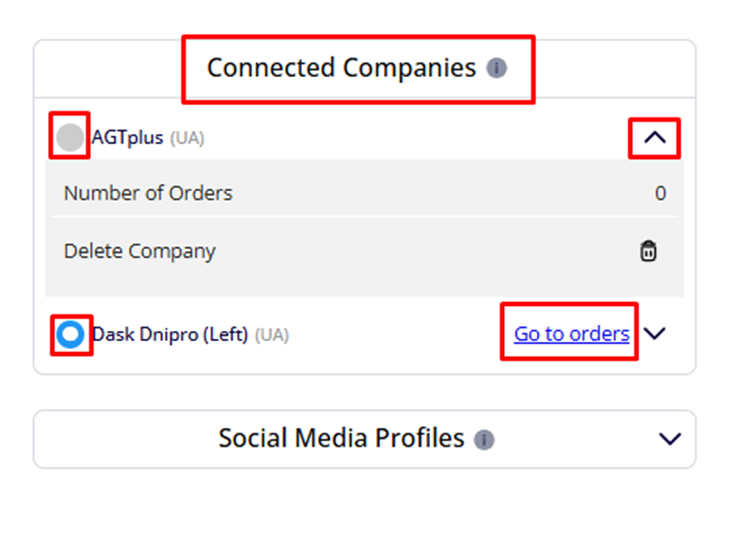Click the order count value 0
Viewport: 756px width, 558px height.
pos(660,193)
